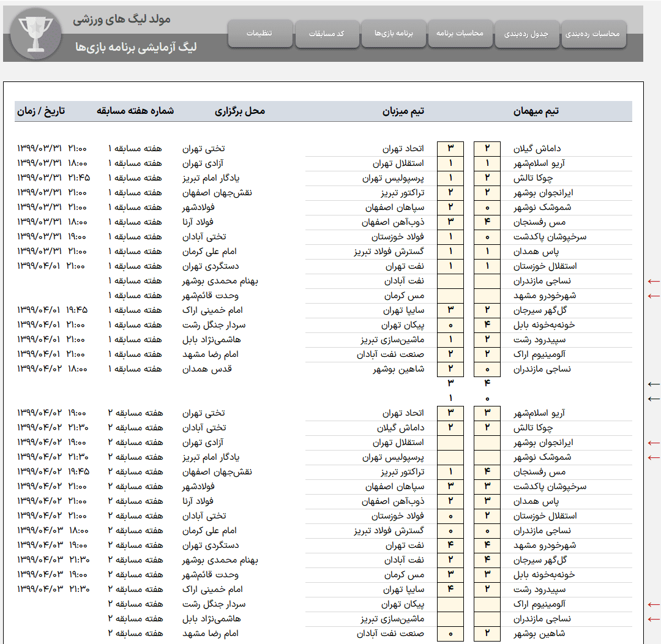The width and height of the screenshot is (661, 644).
Task: Click guest score cell for خونه‌به‌خونه بابل, week 1
Action: pyautogui.click(x=487, y=324)
